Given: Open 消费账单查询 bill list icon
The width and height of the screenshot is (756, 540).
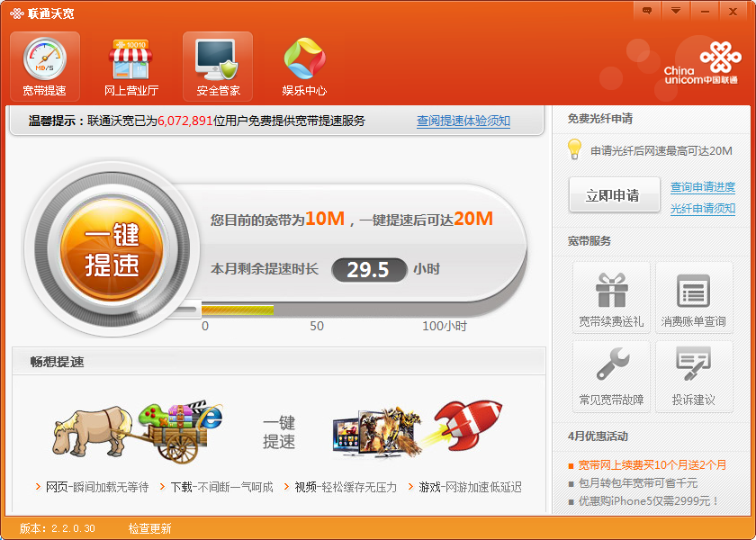Looking at the screenshot, I should pyautogui.click(x=694, y=298).
